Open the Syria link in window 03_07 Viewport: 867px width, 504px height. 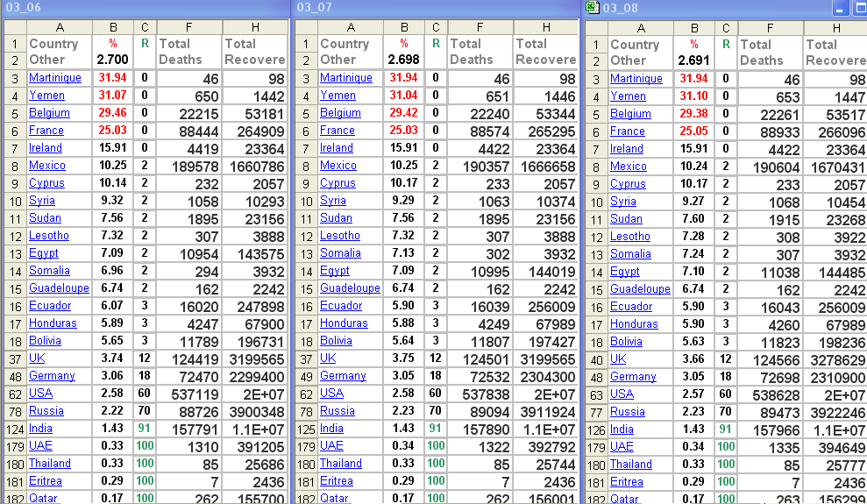(x=333, y=201)
